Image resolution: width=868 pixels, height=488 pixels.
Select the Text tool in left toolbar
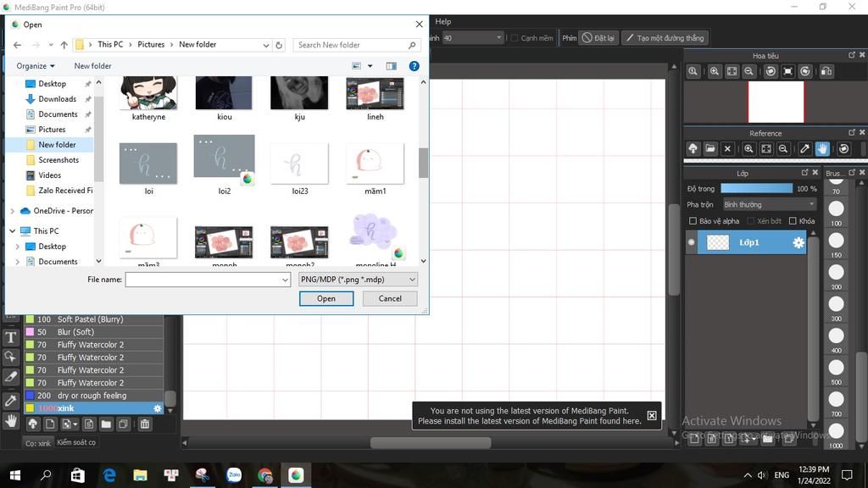tap(10, 337)
